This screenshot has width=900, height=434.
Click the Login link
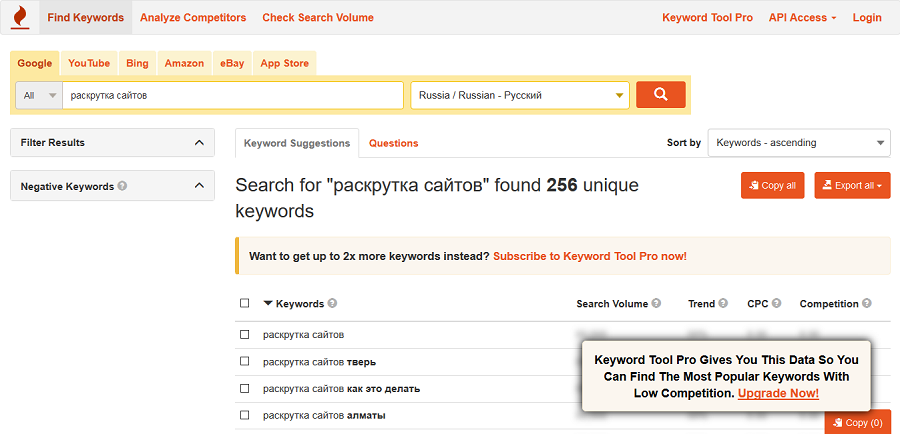[x=867, y=17]
